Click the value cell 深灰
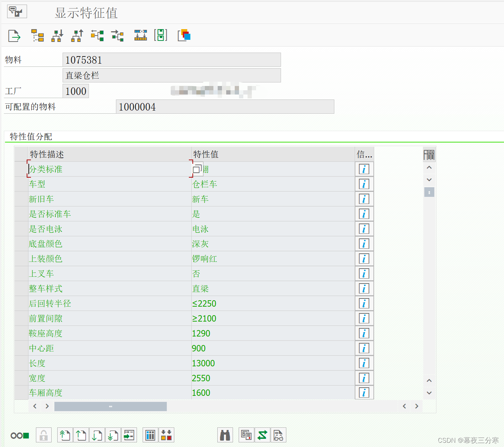 click(273, 244)
